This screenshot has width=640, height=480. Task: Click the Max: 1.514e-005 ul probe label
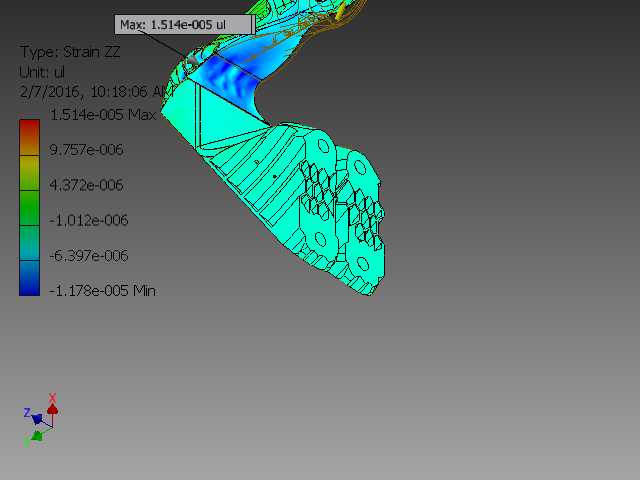tap(184, 25)
